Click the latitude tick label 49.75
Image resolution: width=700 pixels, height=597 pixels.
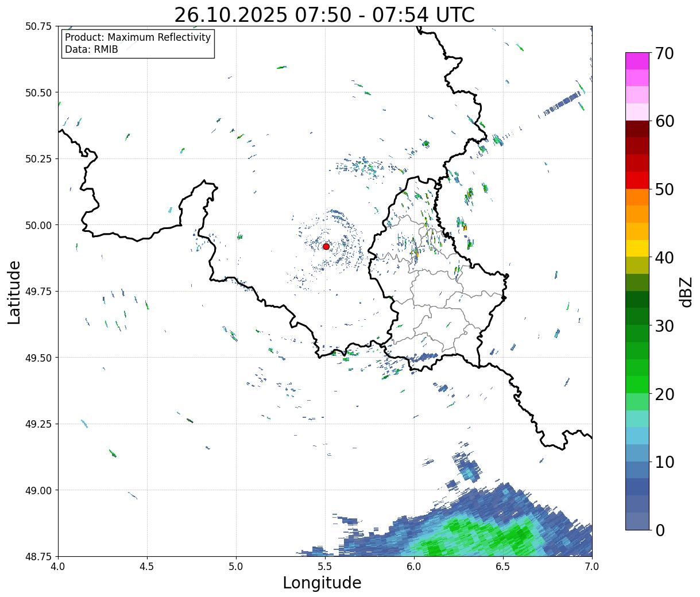(38, 291)
